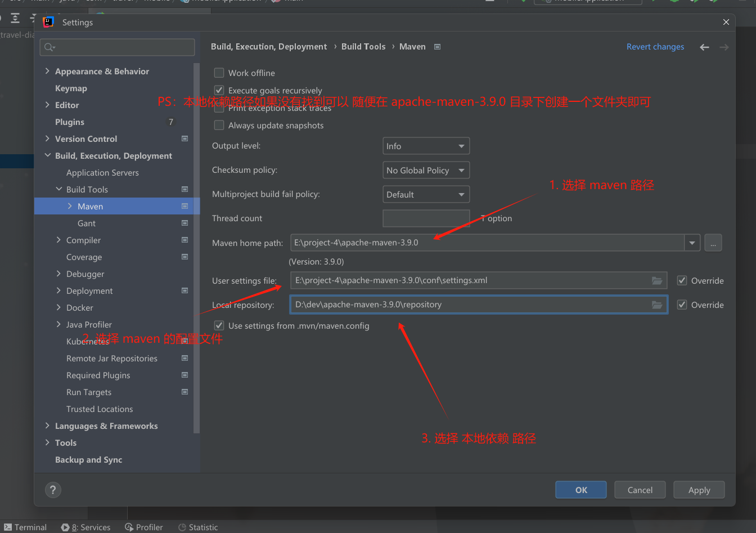
Task: Select Plugins in the settings tree
Action: point(70,122)
